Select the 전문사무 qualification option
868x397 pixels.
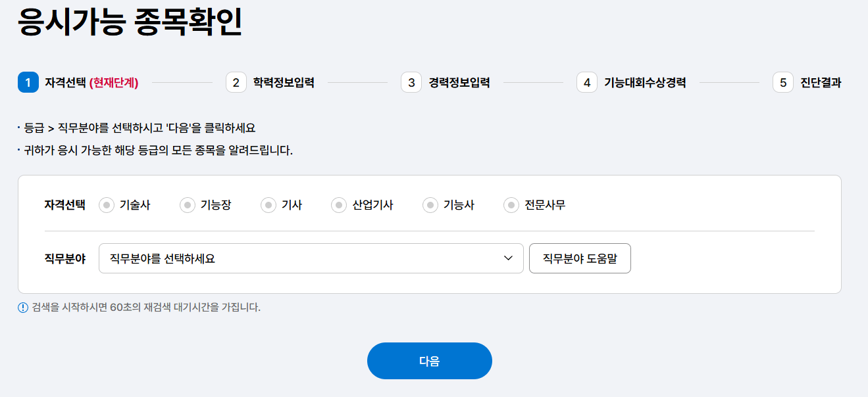[511, 204]
